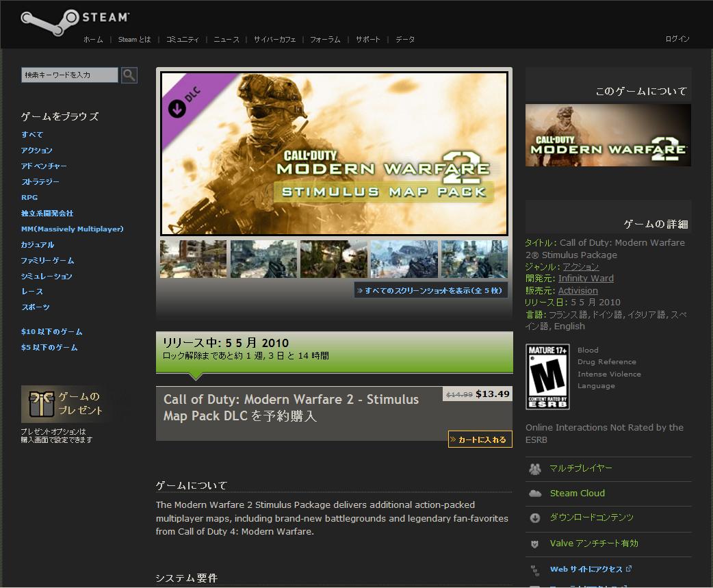This screenshot has height=588, width=713.
Task: Click the Activision publisher link
Action: point(578,291)
